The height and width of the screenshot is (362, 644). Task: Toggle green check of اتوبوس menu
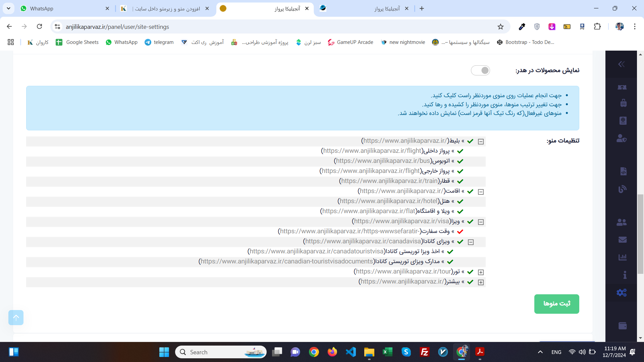click(460, 161)
